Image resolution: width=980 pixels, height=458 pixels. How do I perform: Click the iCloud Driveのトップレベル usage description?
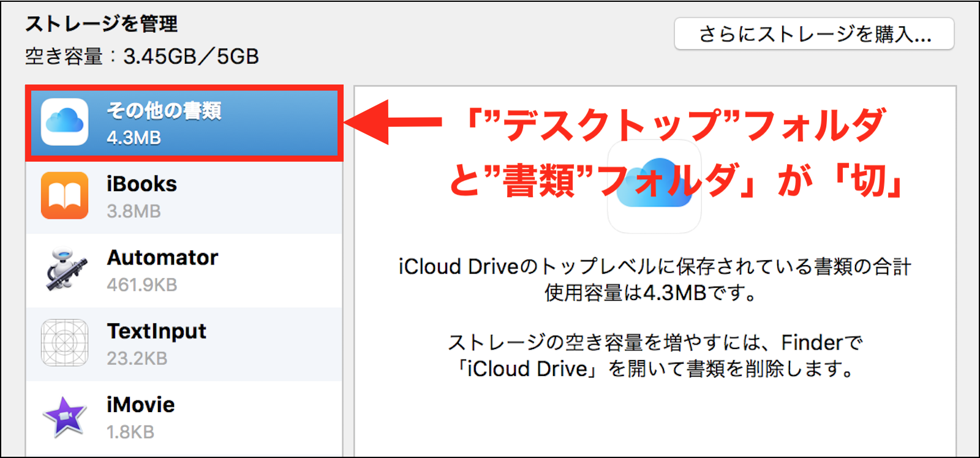click(x=654, y=280)
